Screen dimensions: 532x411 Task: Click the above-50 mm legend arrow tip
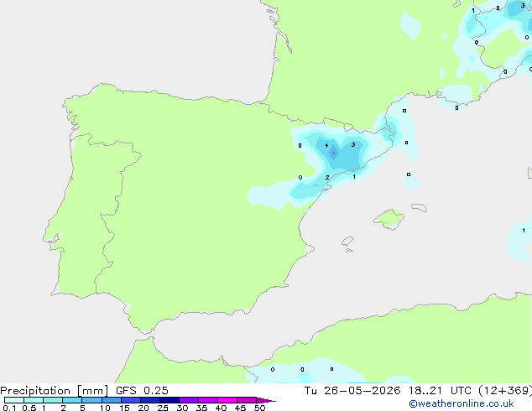point(266,400)
